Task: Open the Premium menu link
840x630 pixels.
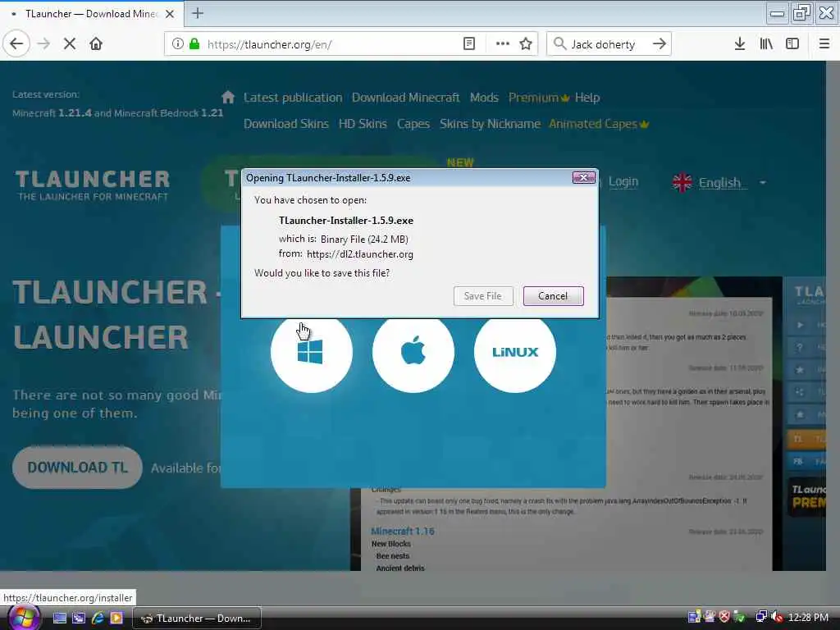Action: click(x=538, y=98)
